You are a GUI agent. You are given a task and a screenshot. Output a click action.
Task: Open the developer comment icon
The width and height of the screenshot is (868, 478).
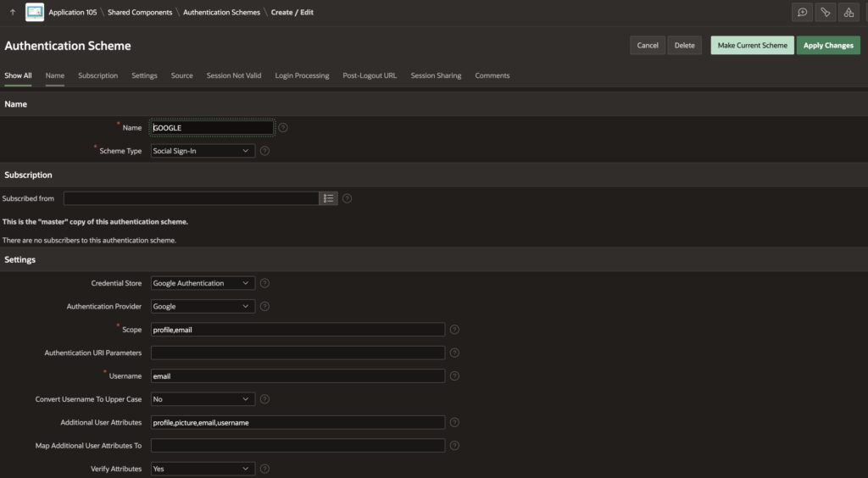(802, 13)
